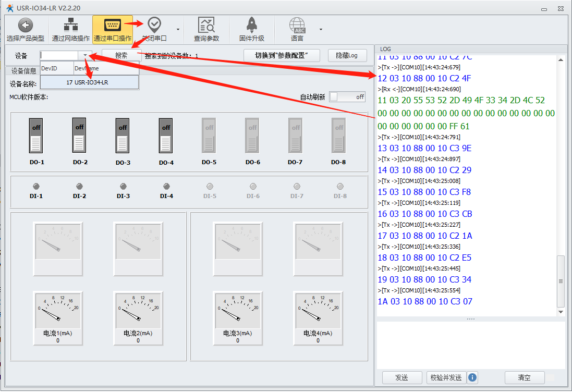Click the 电流1(mA) gauge

(x=58, y=318)
